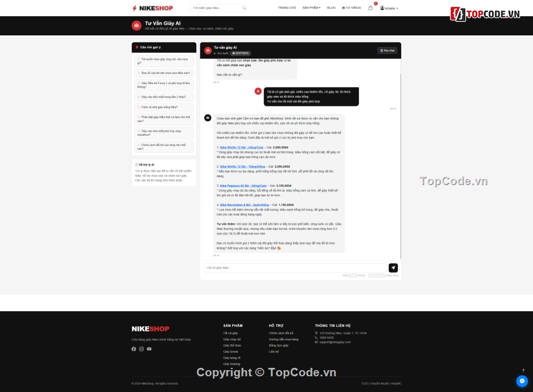The image size is (533, 392).
Task: Select suggestion about giày chạy bộ
Action: tap(164, 61)
